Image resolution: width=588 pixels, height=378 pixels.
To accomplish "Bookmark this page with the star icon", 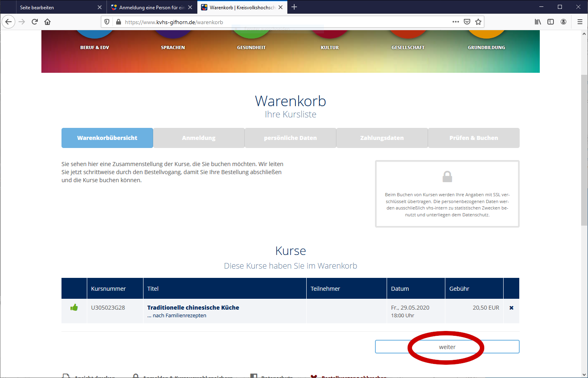I will pyautogui.click(x=478, y=22).
